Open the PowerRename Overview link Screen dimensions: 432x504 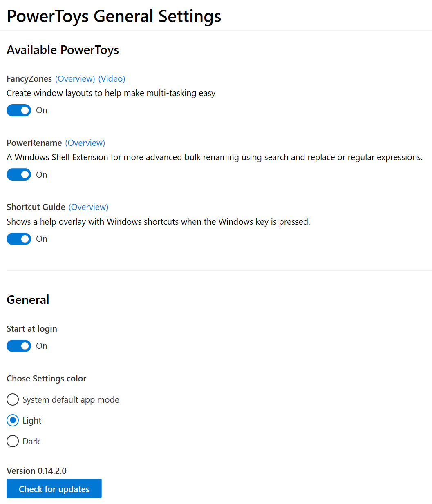click(85, 143)
